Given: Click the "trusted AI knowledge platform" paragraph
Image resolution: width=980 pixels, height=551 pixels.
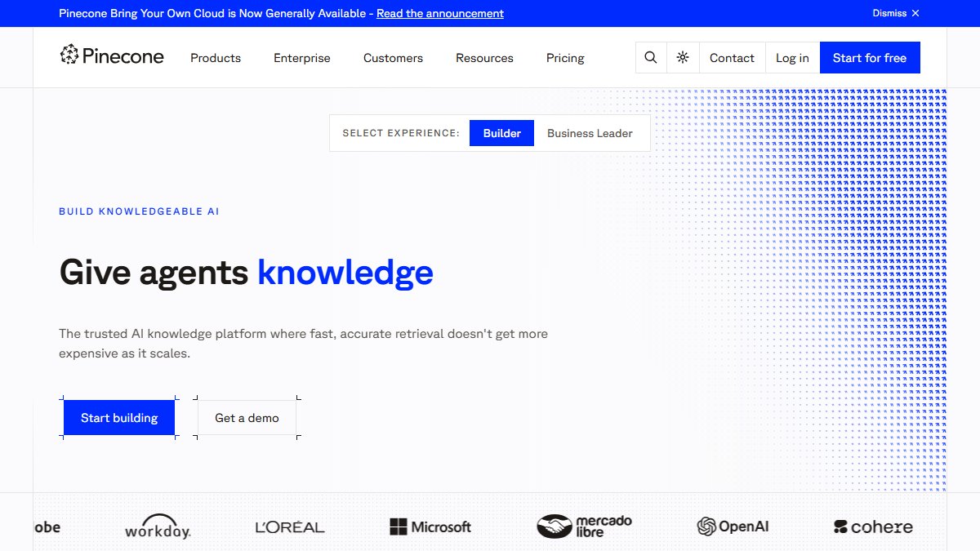Looking at the screenshot, I should coord(303,344).
